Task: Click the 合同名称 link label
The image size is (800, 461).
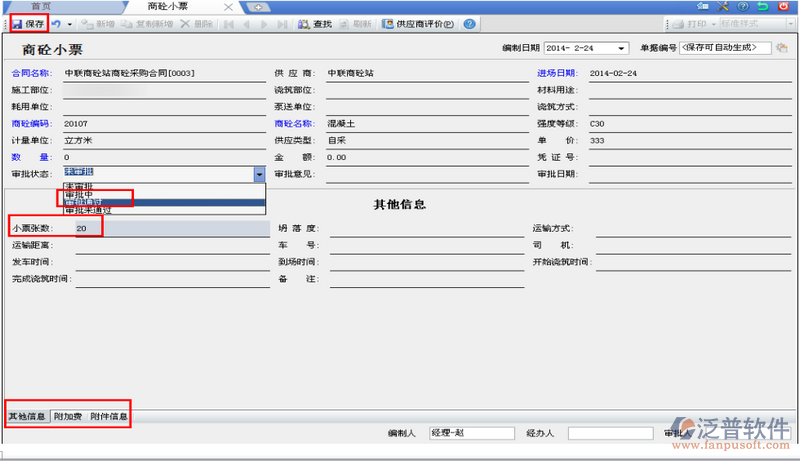Action: [x=28, y=73]
